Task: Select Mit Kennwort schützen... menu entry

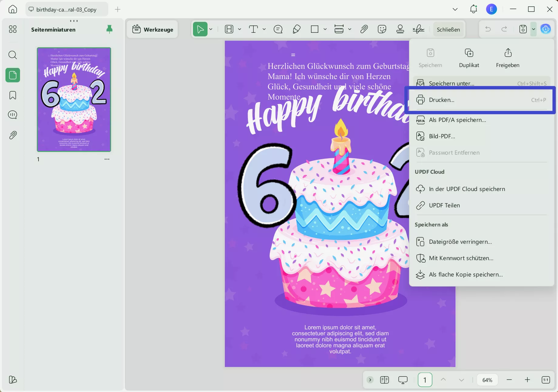Action: pyautogui.click(x=461, y=258)
